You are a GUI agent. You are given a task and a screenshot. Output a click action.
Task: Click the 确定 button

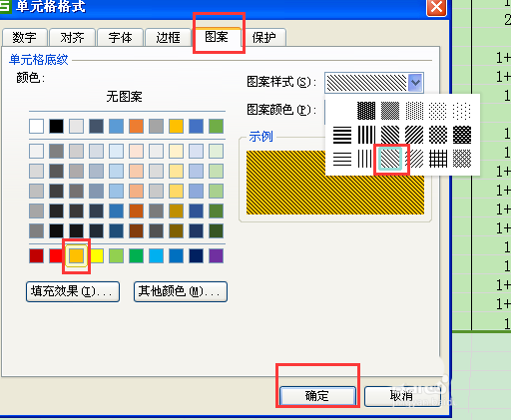(317, 396)
